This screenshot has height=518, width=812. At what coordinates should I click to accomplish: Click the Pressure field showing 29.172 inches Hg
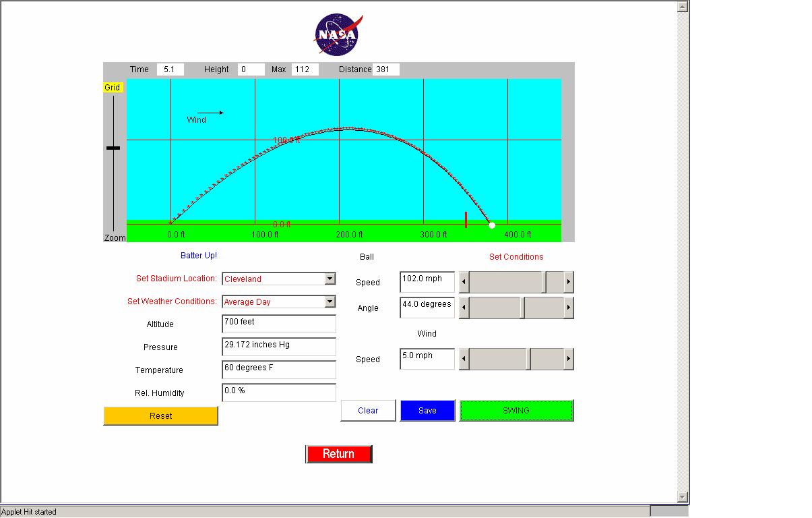[279, 347]
